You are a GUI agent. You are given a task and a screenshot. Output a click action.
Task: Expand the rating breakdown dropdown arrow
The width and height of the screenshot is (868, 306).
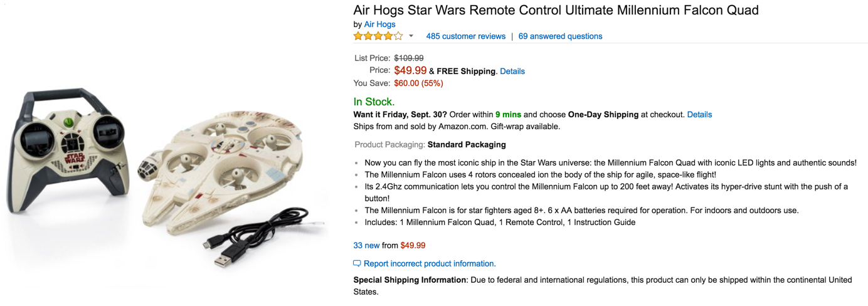[x=411, y=36]
